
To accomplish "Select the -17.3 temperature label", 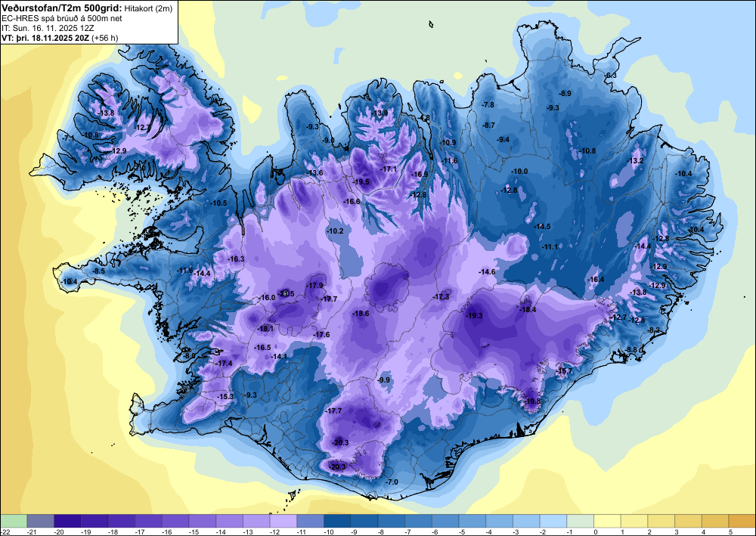I will (x=442, y=297).
